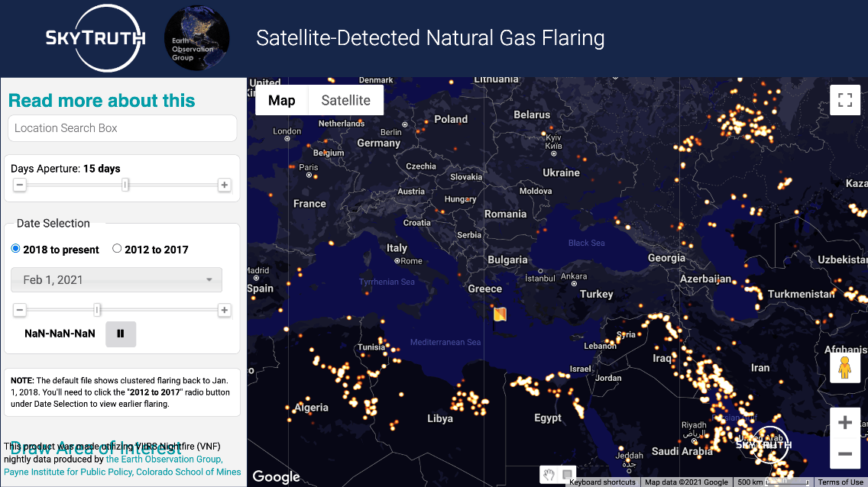Click the Earth Observation Group globe logo
868x487 pixels.
(196, 37)
